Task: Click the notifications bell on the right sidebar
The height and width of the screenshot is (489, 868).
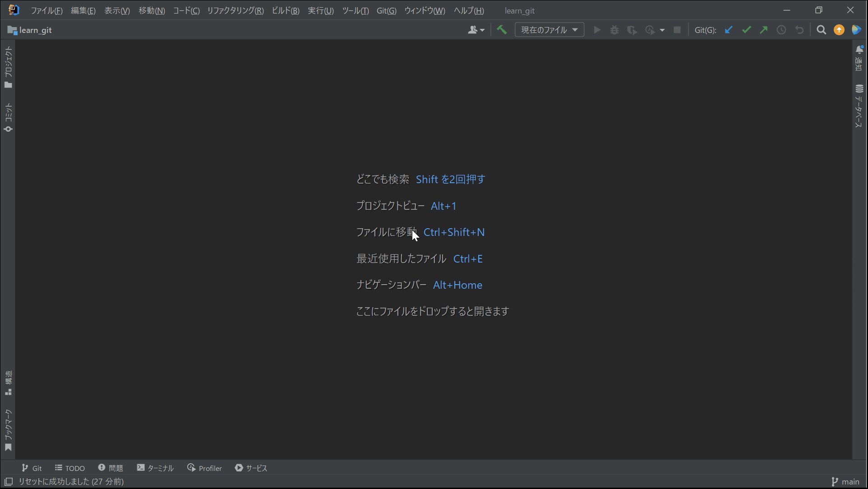Action: coord(859,50)
